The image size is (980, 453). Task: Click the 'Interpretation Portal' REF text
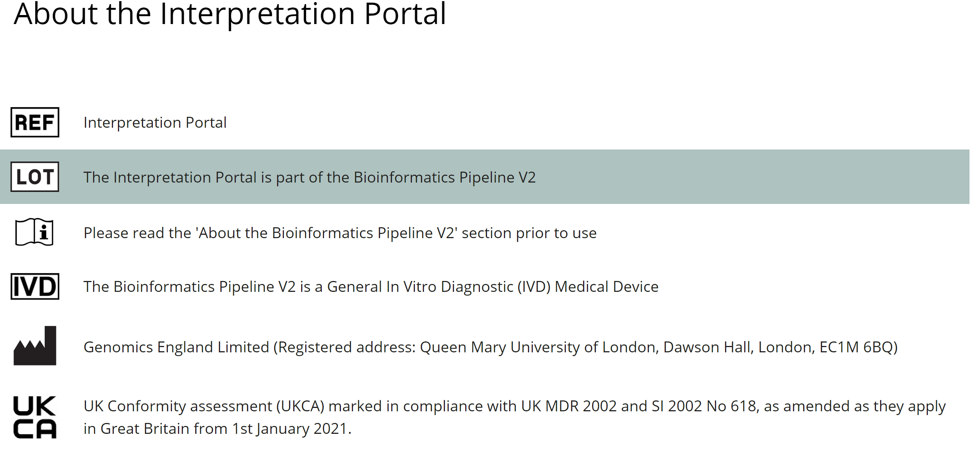coord(155,122)
